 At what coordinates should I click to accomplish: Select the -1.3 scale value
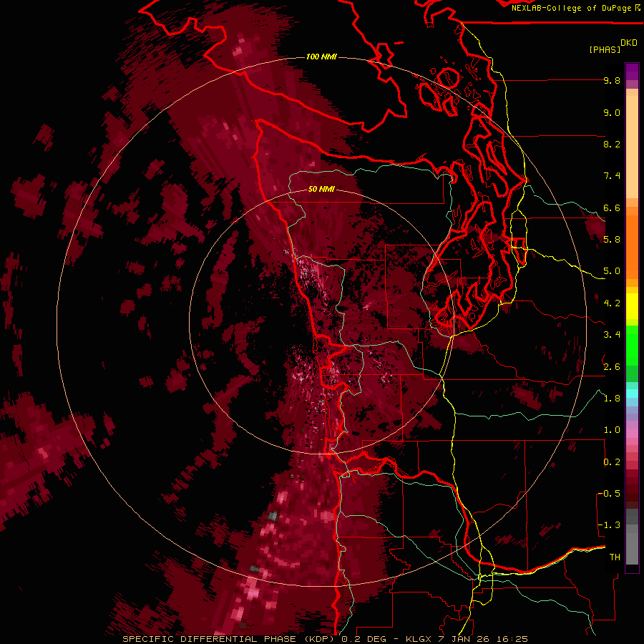(609, 525)
